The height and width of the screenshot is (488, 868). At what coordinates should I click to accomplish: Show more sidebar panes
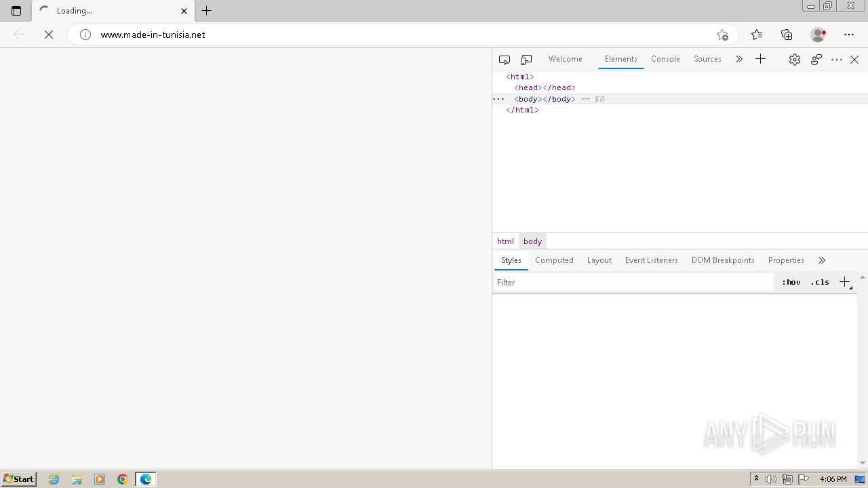[822, 260]
